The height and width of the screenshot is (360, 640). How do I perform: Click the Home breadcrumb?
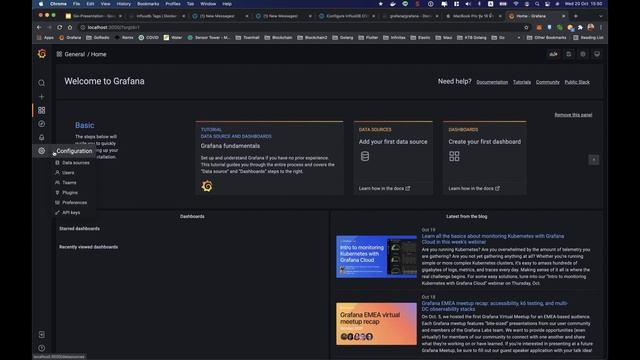coord(98,54)
